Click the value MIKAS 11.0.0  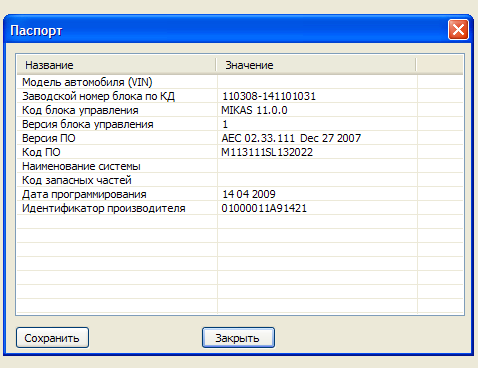point(254,110)
